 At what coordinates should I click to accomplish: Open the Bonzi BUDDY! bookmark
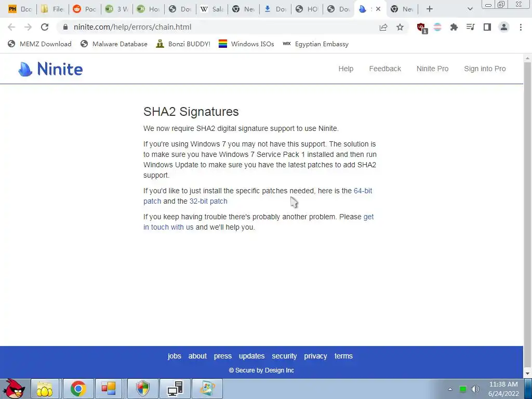tap(183, 44)
